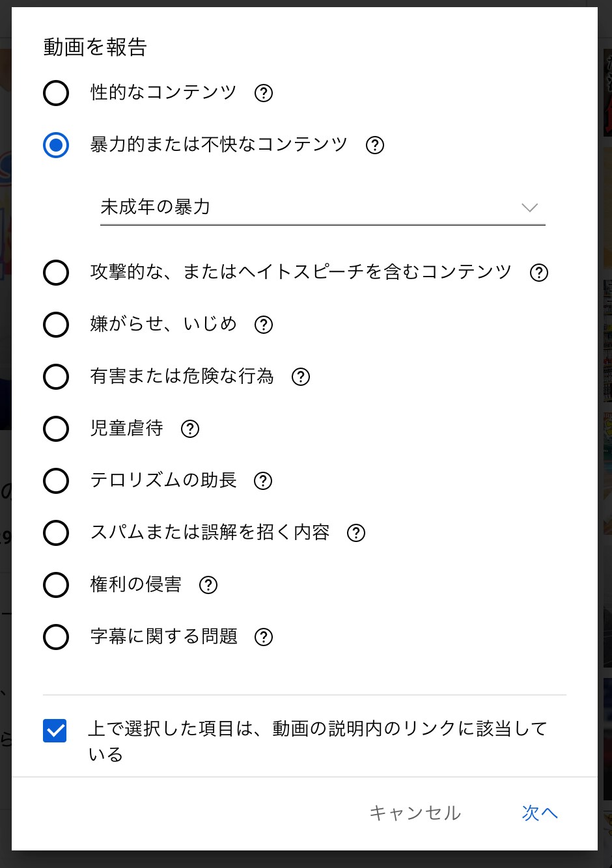Image resolution: width=612 pixels, height=868 pixels.
Task: Expand the 未成年の暴力 dropdown arrow
Action: [530, 208]
